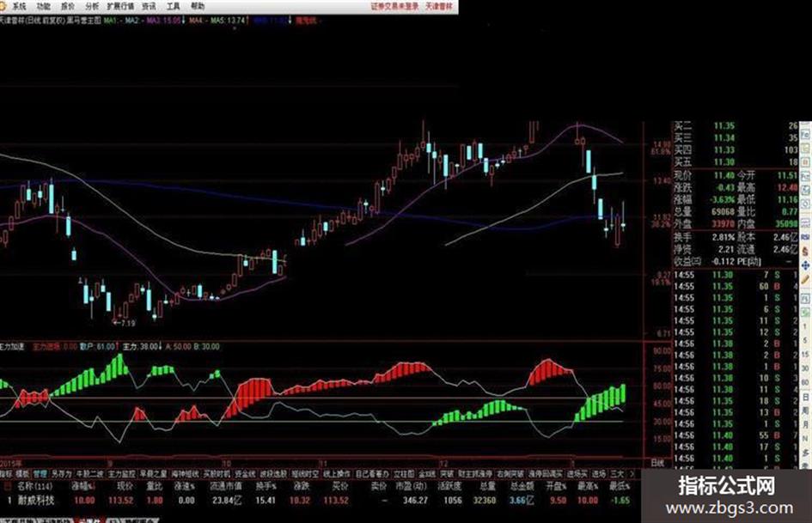
Task: Click the 天津普林 stock name in title bar
Action: (439, 6)
